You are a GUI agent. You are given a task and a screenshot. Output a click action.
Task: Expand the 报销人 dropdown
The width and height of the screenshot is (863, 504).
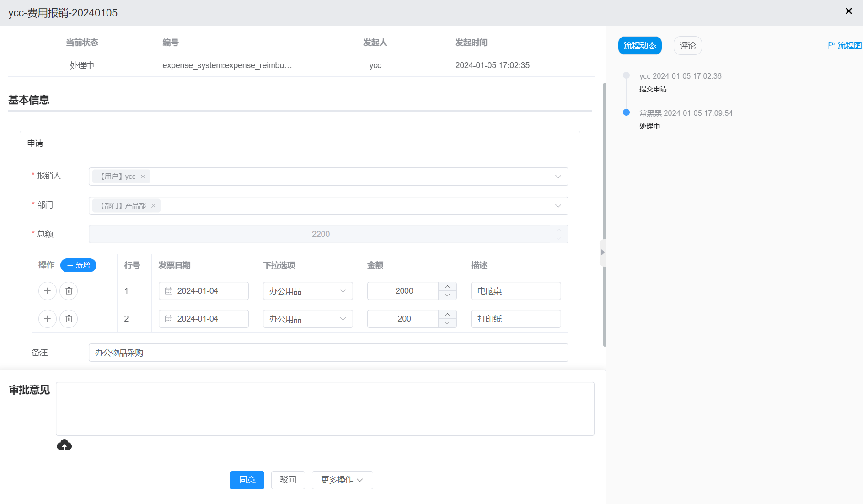click(558, 177)
